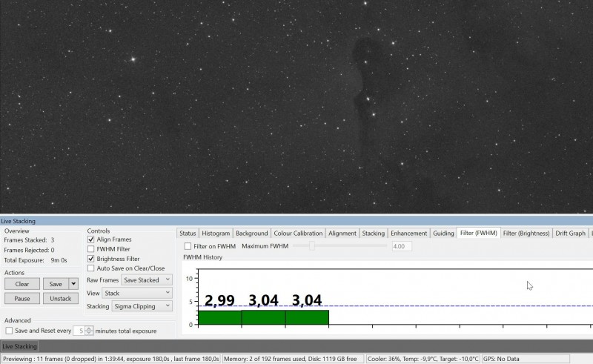Click the minutes total exposure number field
The image size is (593, 364).
[x=79, y=331]
